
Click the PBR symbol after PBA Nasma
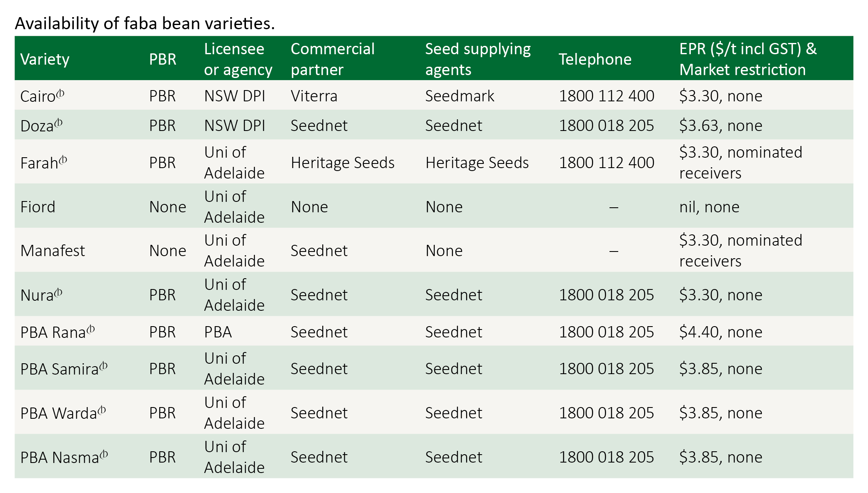tap(104, 454)
